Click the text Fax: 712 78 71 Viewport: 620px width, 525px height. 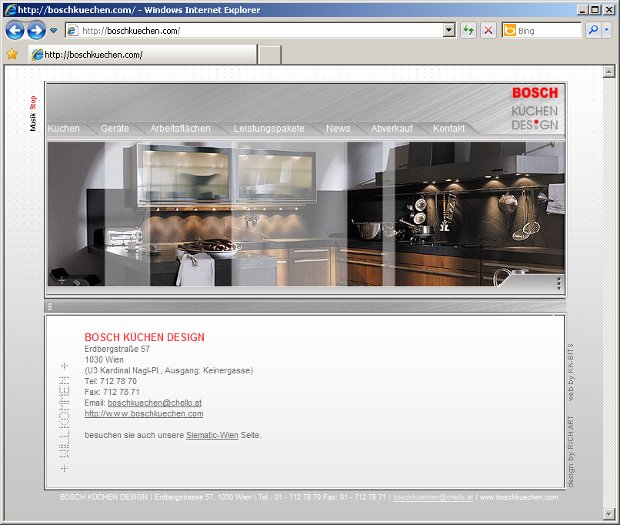[112, 392]
